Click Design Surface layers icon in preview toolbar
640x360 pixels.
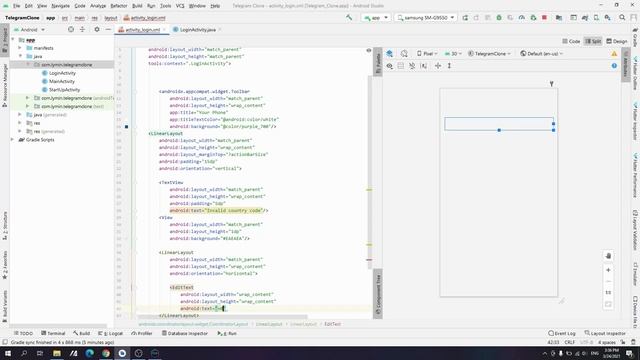point(389,53)
